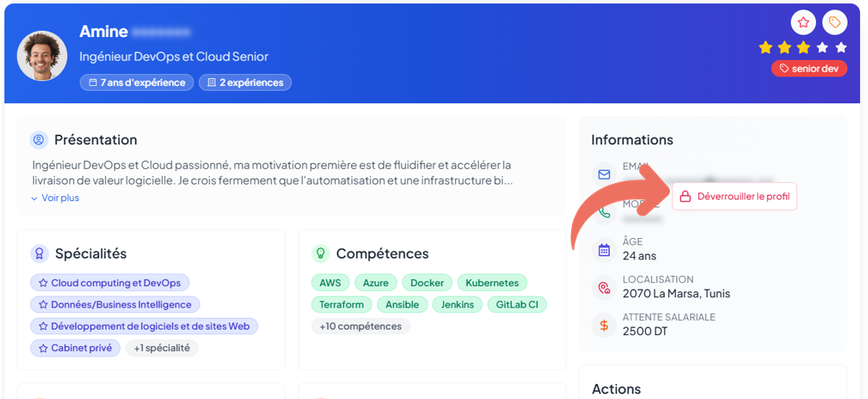This screenshot has width=868, height=399.
Task: Click the Spécialités award icon
Action: click(x=39, y=253)
